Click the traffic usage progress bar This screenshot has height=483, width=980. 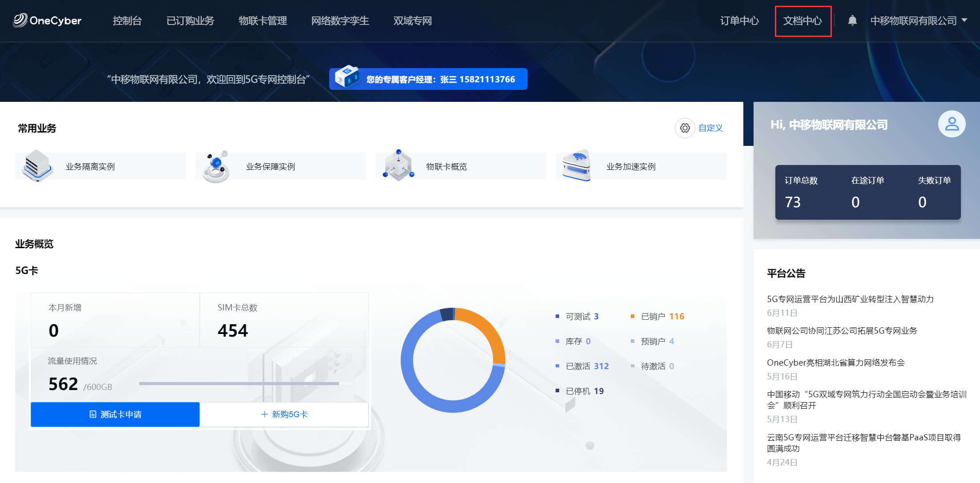(x=239, y=383)
